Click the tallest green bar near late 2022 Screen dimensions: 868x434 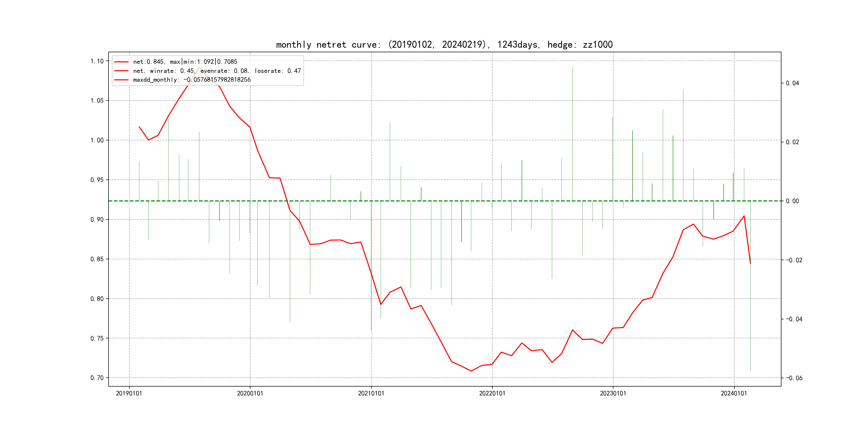point(573,135)
